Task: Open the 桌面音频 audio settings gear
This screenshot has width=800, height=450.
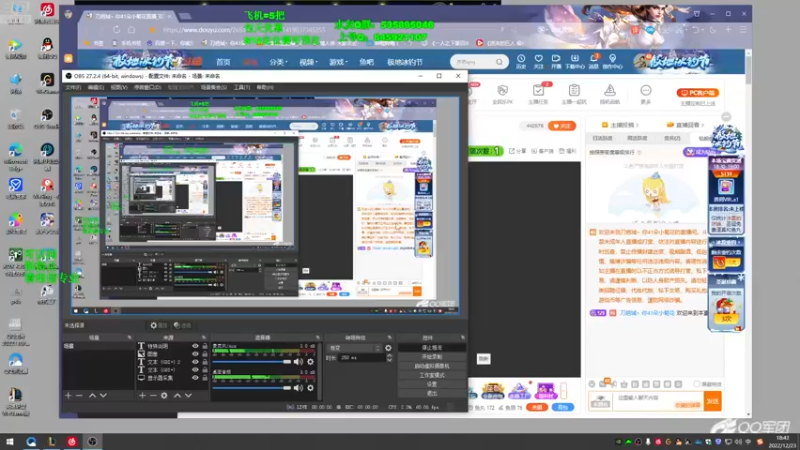Action: [x=310, y=388]
